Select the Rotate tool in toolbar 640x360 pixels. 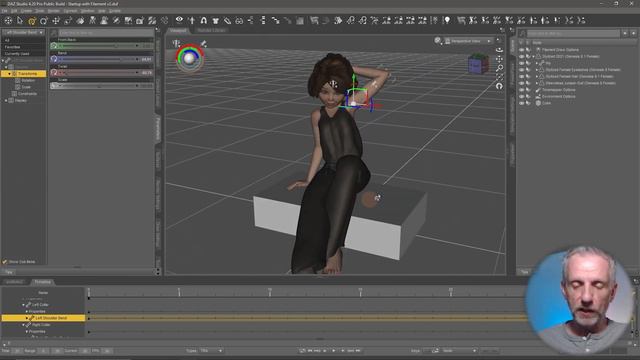pyautogui.click(x=44, y=20)
